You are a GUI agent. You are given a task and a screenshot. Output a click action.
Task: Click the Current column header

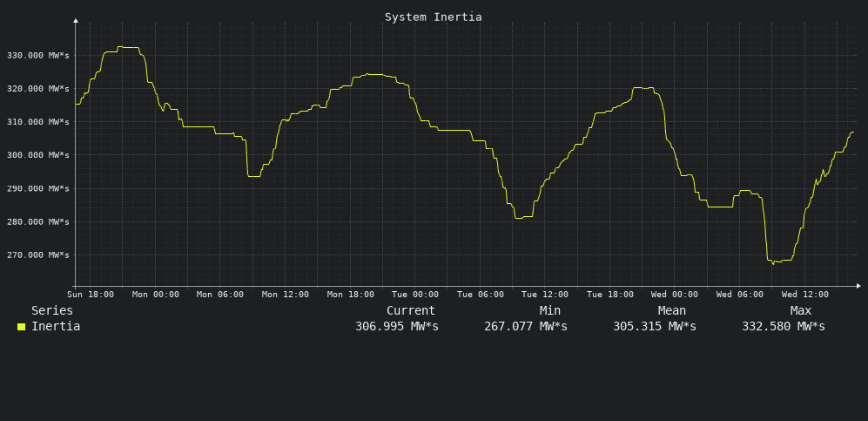411,310
